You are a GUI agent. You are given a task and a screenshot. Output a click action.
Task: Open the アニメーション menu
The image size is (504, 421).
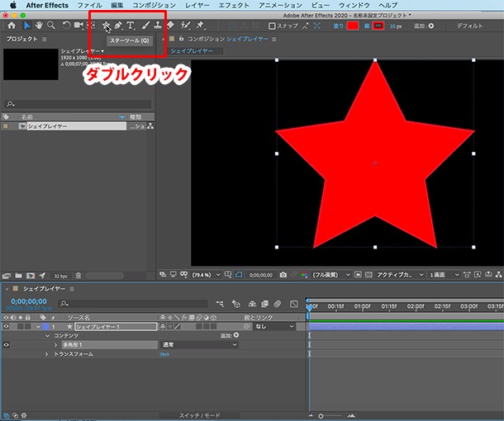280,5
